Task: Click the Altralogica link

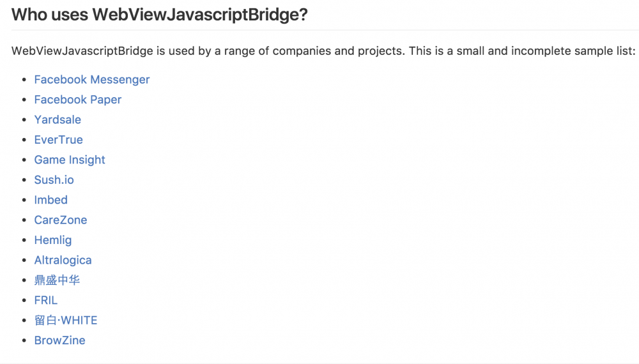Action: tap(63, 260)
